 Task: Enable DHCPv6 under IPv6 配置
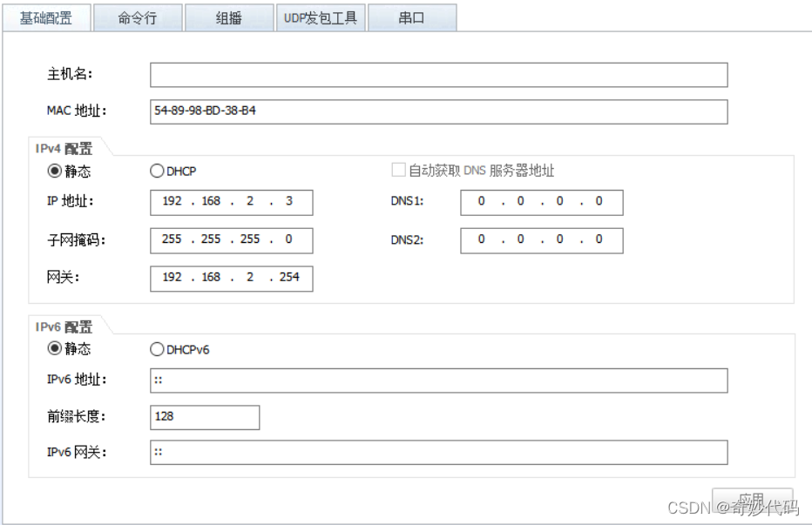click(x=157, y=348)
